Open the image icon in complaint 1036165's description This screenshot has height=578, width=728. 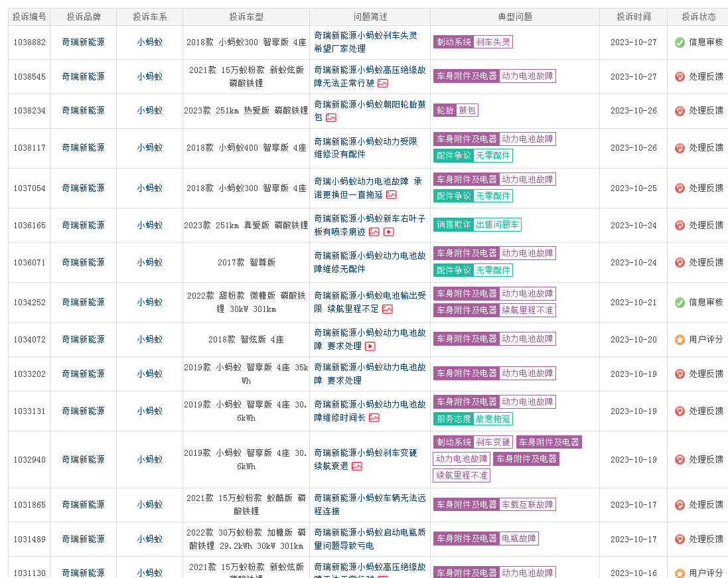tap(374, 232)
